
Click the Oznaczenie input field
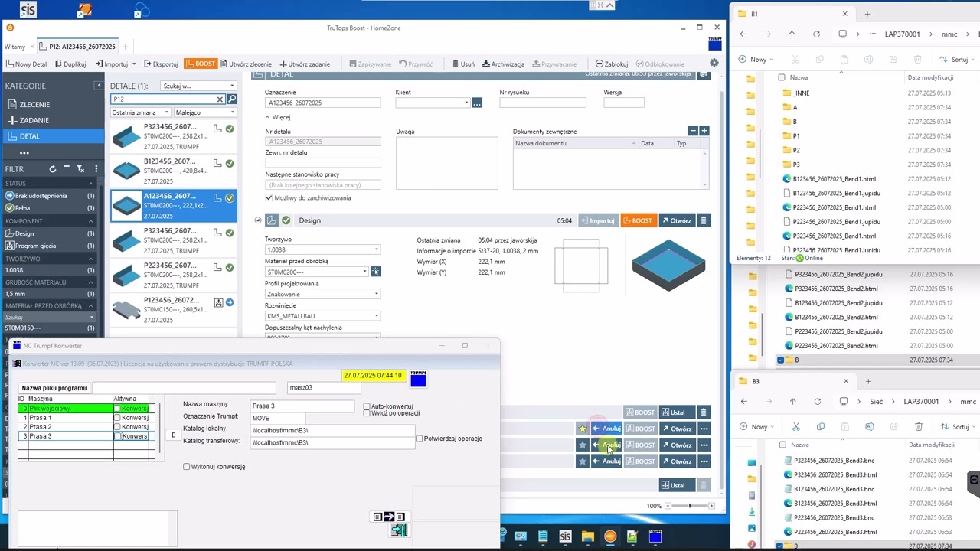click(x=322, y=103)
